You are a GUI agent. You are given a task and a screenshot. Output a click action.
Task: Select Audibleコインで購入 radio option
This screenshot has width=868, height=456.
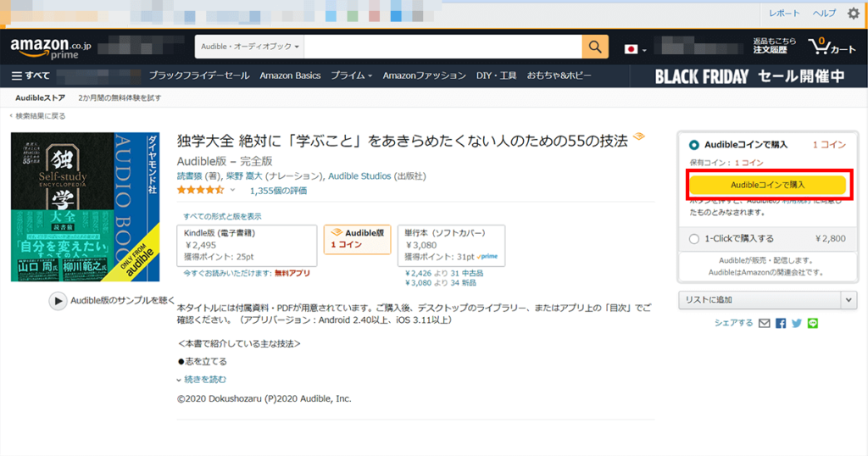(x=693, y=145)
